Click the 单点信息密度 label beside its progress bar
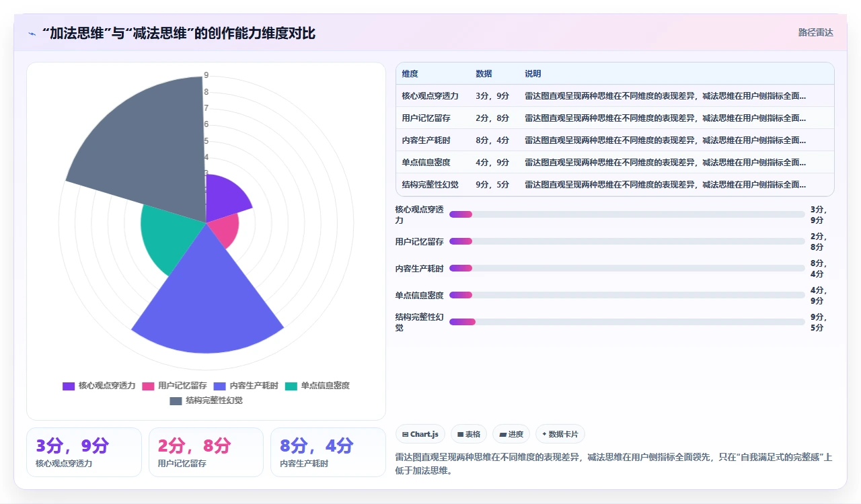Viewport: 861px width, 504px height. tap(420, 295)
